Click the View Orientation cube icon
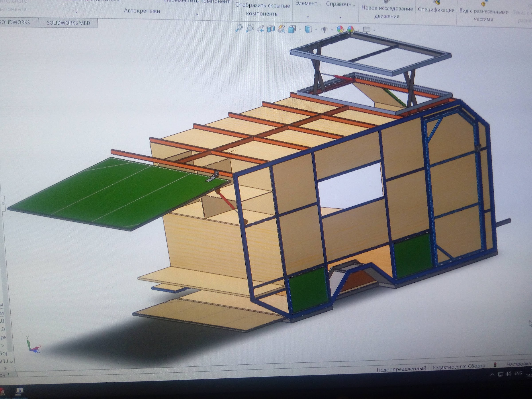The width and height of the screenshot is (532, 399). point(292,29)
